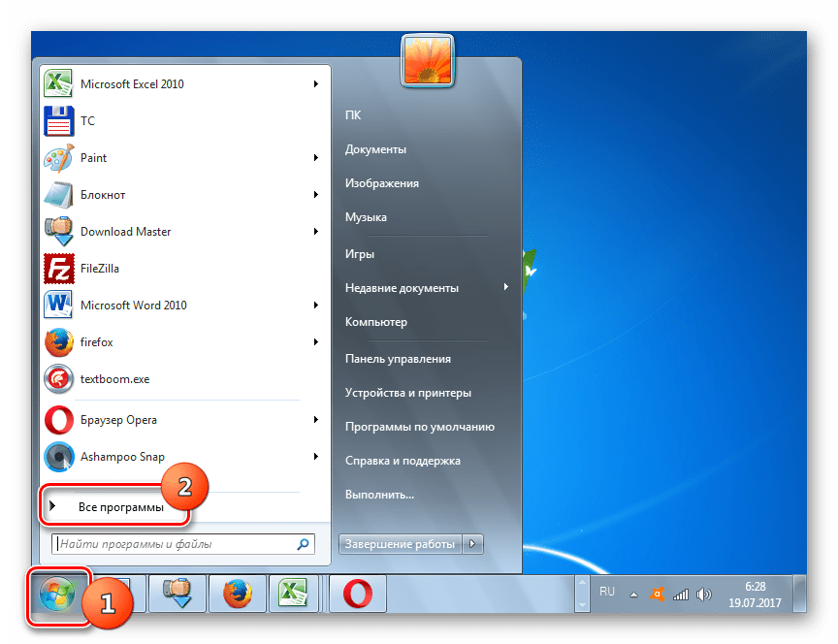Image resolution: width=838 pixels, height=644 pixels.
Task: Expand Download Master jump list arrow
Action: click(x=316, y=232)
